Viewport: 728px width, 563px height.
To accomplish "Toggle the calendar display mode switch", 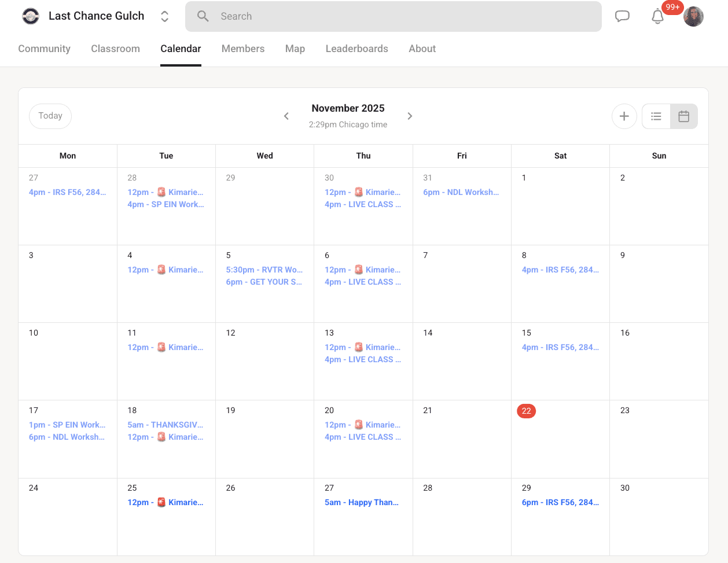I will coord(669,116).
